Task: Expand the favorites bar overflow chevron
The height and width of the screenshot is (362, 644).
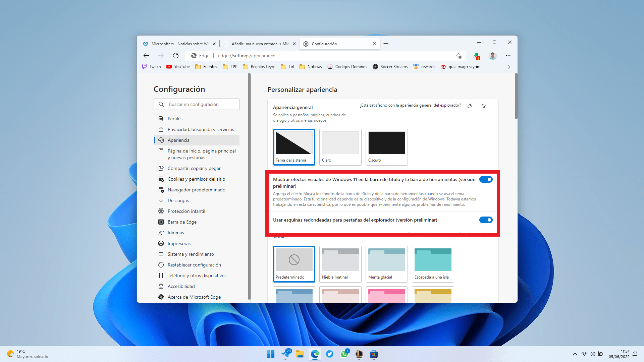Action: coord(508,66)
